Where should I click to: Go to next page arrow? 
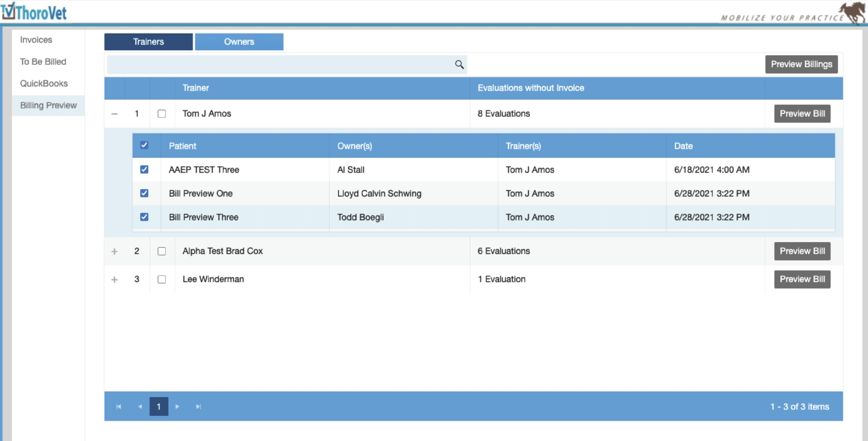(177, 407)
